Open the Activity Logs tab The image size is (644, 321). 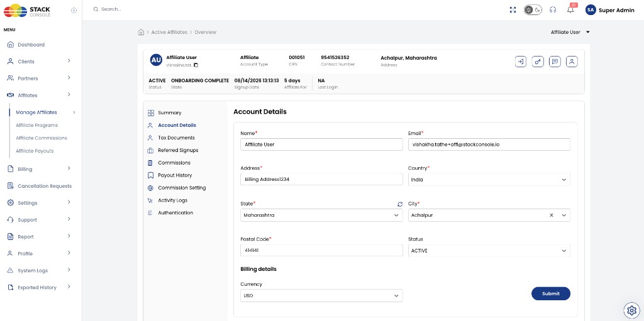click(x=172, y=200)
